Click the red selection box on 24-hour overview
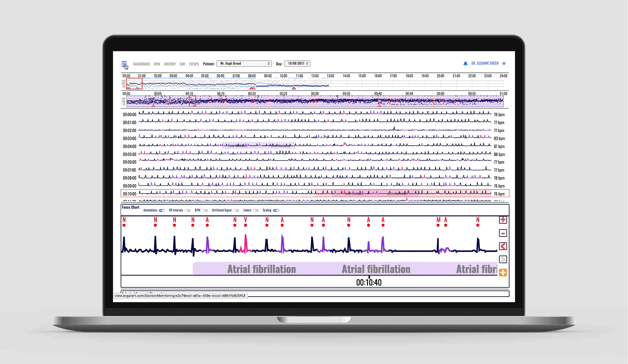 pyautogui.click(x=134, y=84)
